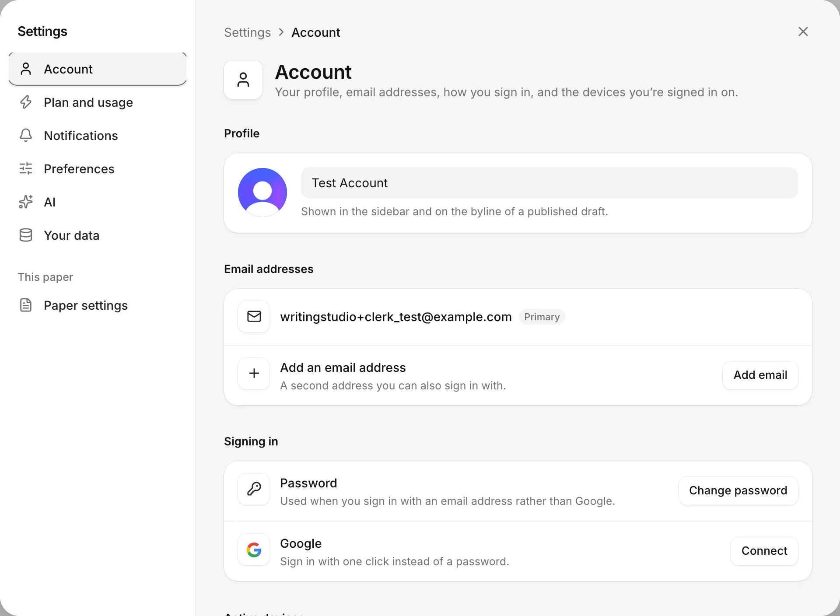Screen dimensions: 840x616
Task: Click the plus icon for adding email
Action: click(x=254, y=373)
